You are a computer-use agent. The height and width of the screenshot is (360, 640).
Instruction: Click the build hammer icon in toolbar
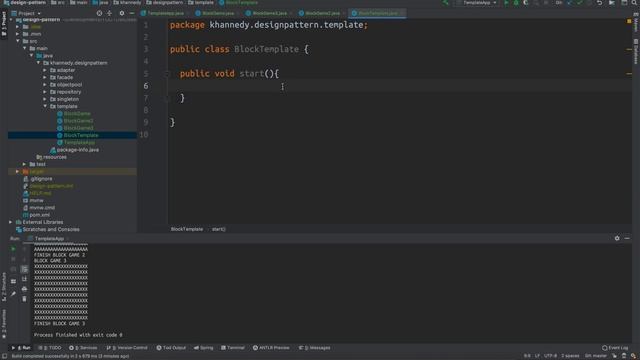[446, 3]
